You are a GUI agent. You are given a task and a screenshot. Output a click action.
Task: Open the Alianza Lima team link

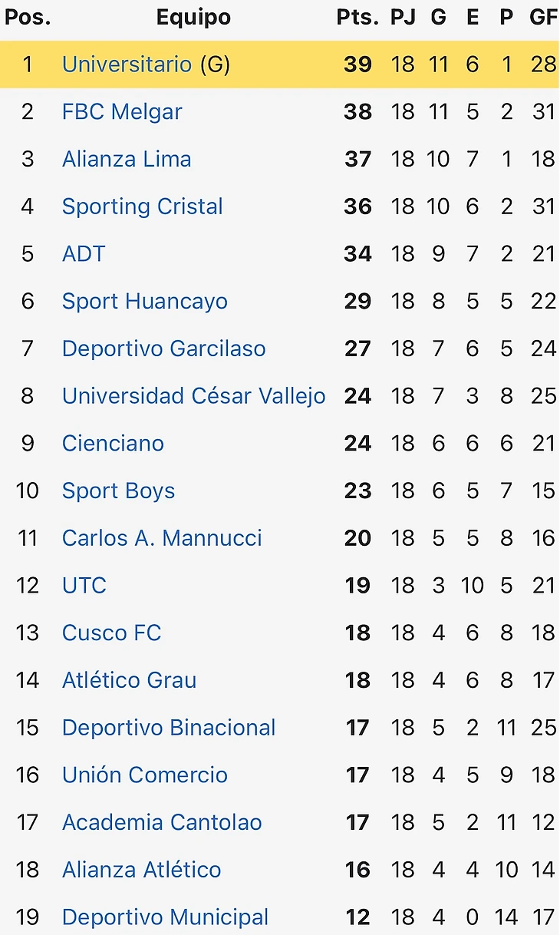click(127, 159)
